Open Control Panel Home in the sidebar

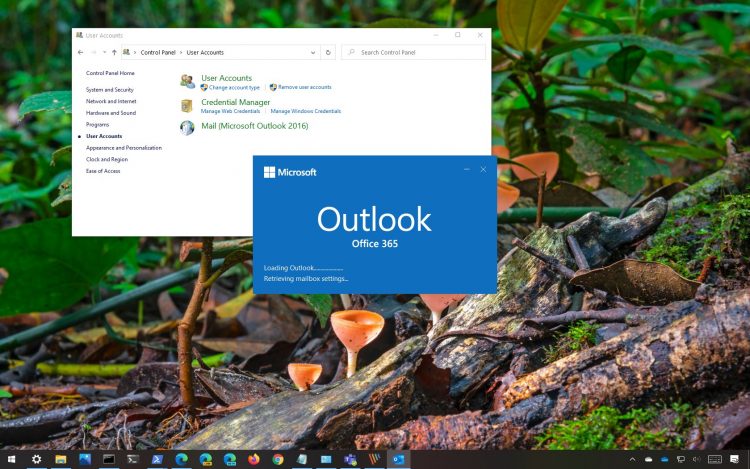pyautogui.click(x=110, y=73)
